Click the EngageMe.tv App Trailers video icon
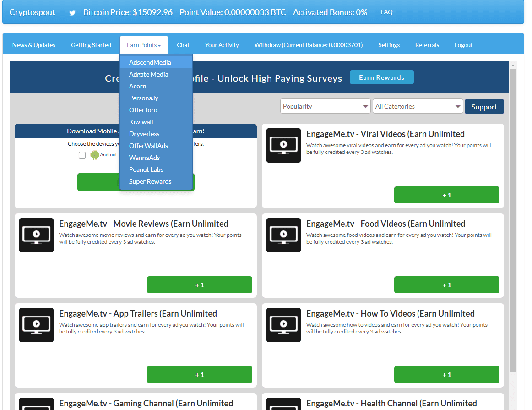Screen dimensions: 532x410 pyautogui.click(x=36, y=325)
